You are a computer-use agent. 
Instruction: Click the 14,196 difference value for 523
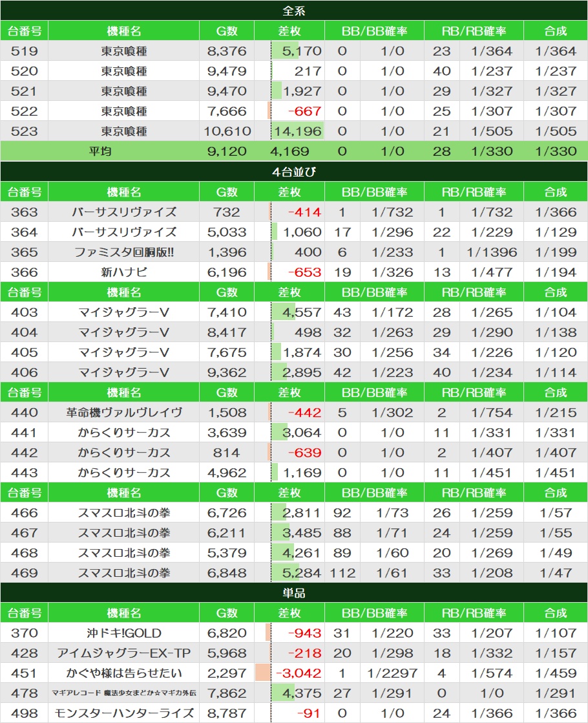tap(298, 131)
